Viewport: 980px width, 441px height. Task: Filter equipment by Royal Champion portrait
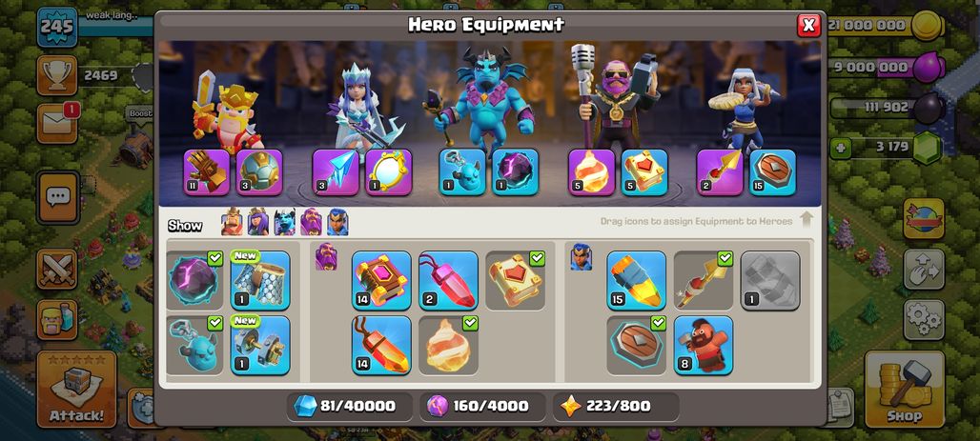tap(337, 222)
